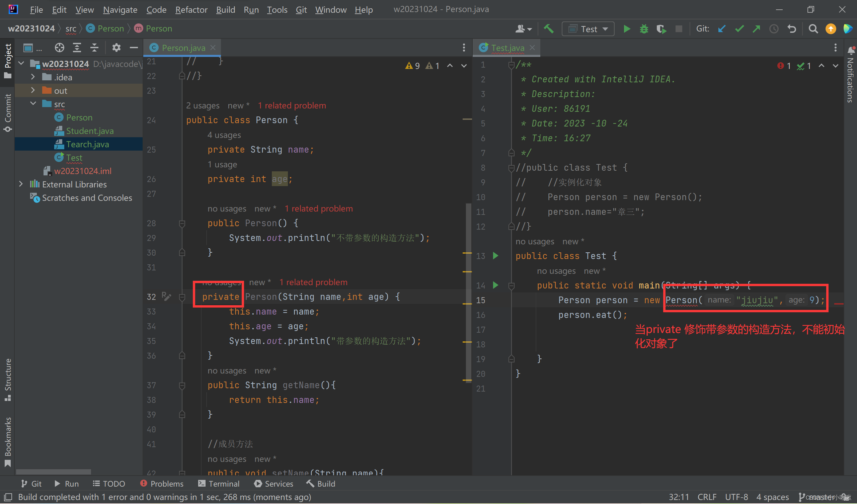This screenshot has height=504, width=857.
Task: Fold the Javadoc comment at line 1 in Test.java
Action: [x=511, y=65]
